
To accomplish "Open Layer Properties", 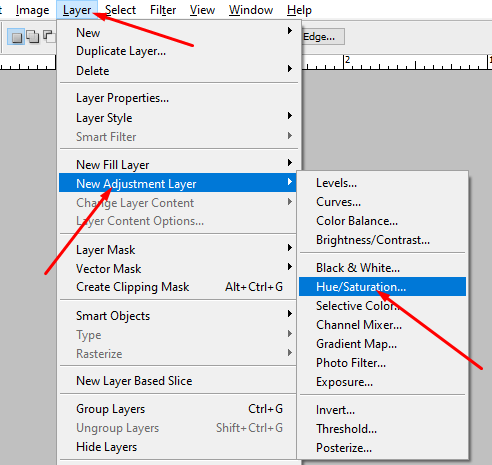I will (178, 98).
